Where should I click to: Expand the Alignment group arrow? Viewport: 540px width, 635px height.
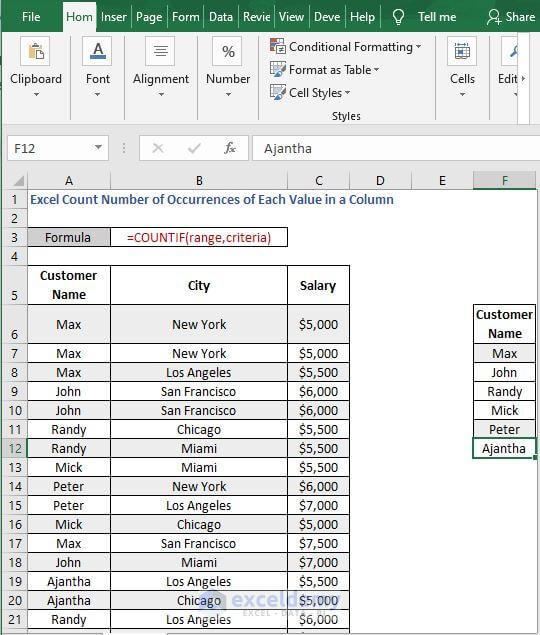coord(161,94)
